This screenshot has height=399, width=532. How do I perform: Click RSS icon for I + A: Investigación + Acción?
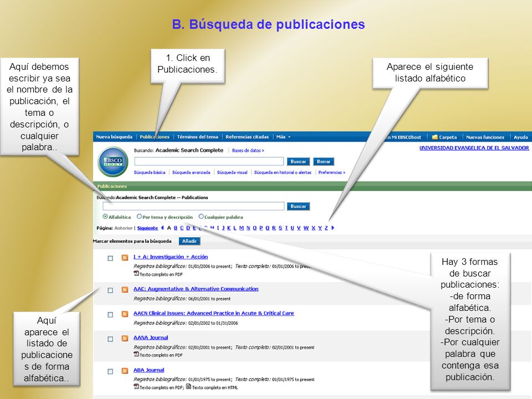click(x=125, y=258)
